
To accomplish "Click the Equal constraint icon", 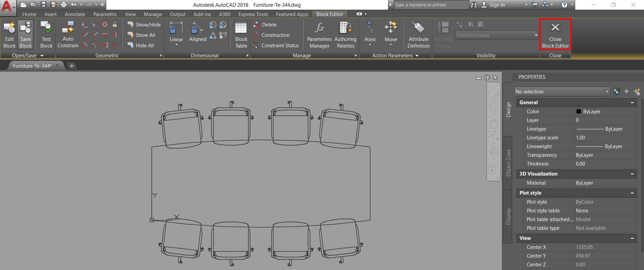I will tap(115, 45).
